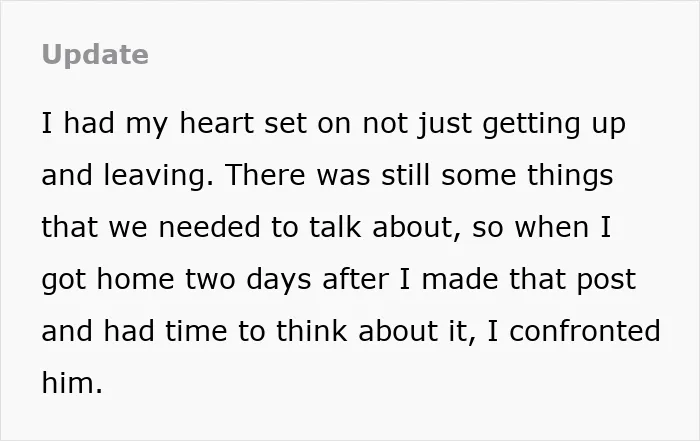Click the word "heart" in first line
The height and width of the screenshot is (441, 700).
[x=217, y=123]
